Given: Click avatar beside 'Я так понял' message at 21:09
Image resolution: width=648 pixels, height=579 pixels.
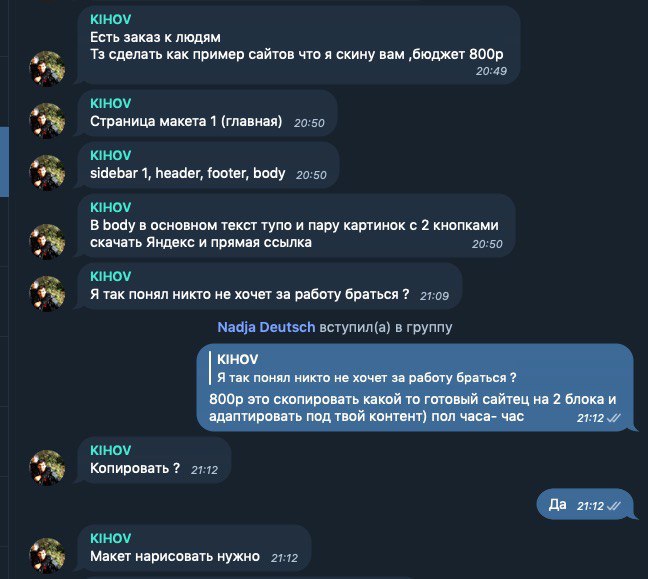Looking at the screenshot, I should click(x=47, y=294).
